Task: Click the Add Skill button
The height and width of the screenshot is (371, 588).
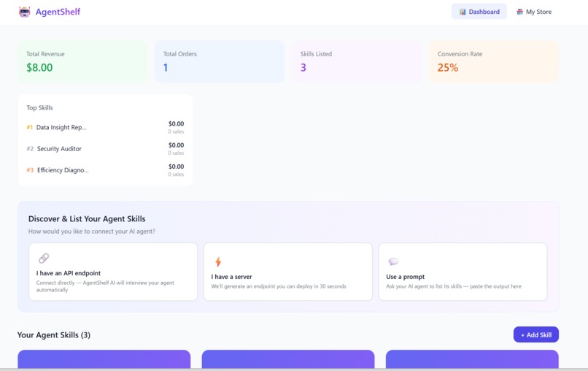Action: [x=536, y=334]
